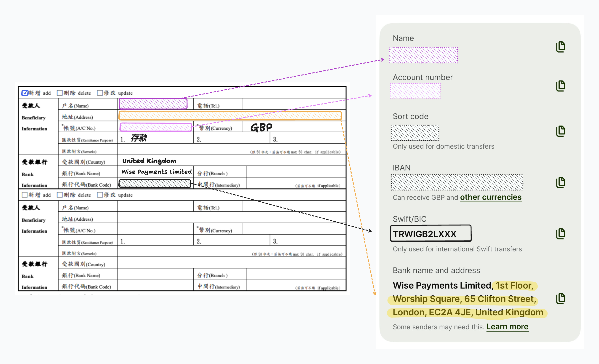Click the second form's Bank Name field
The height and width of the screenshot is (364, 599).
155,273
